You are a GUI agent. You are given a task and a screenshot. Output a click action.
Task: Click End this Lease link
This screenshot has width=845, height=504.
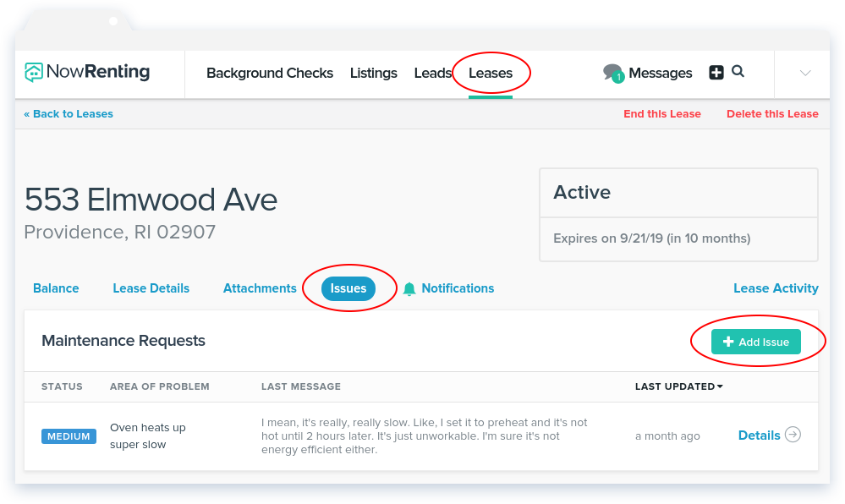tap(662, 113)
